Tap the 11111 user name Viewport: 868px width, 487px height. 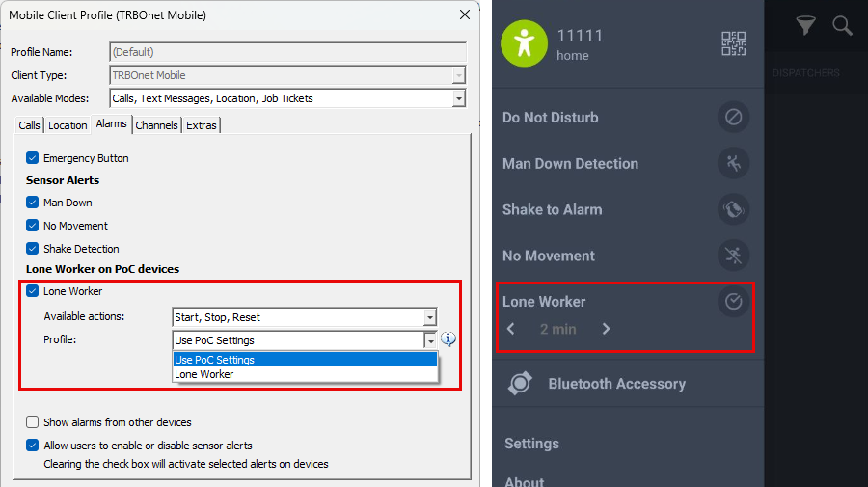point(580,36)
